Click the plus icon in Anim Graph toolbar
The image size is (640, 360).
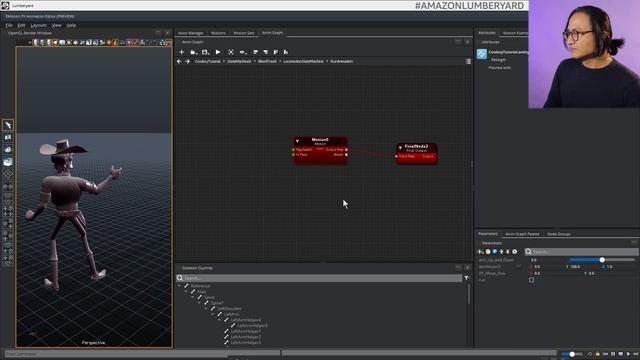182,52
